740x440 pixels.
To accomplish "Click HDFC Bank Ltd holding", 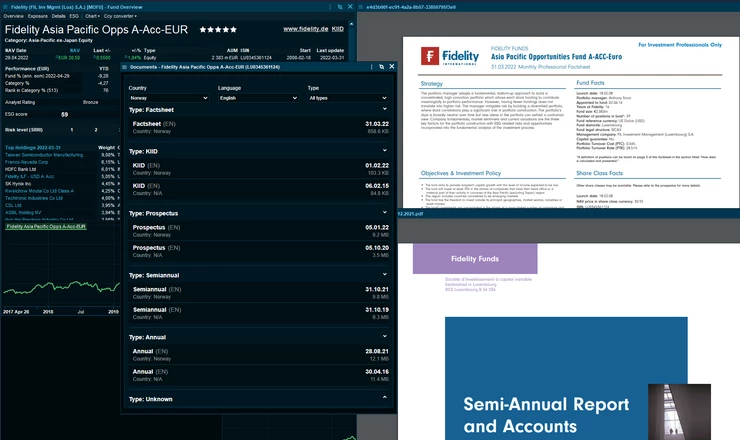I will (20, 169).
